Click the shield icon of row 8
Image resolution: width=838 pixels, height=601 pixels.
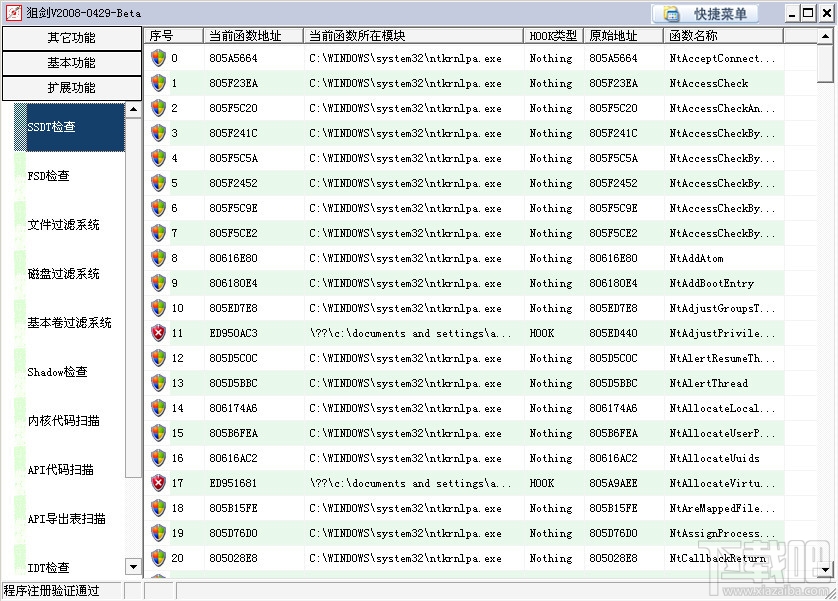coord(158,258)
